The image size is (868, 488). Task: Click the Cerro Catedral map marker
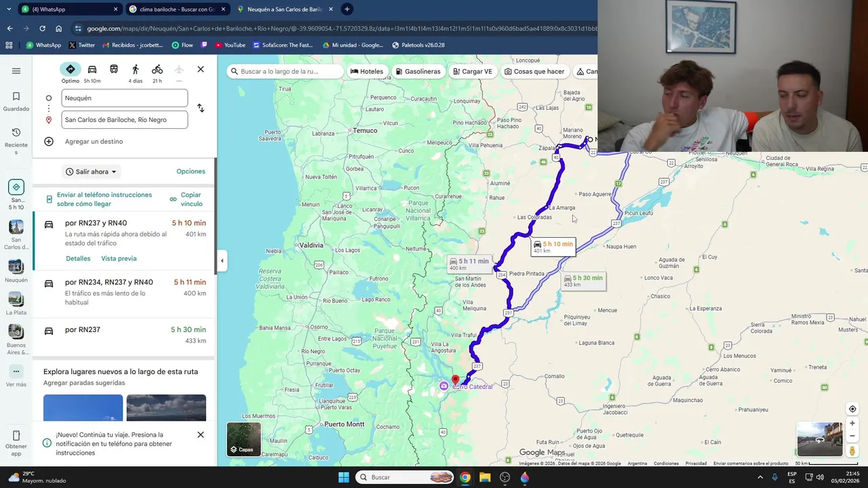tap(443, 386)
